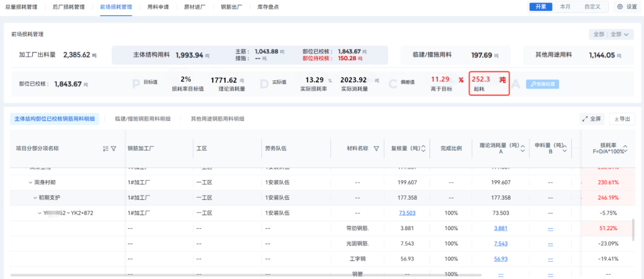Switch to 临建/措施钢筋用料明细 sub-tab
This screenshot has height=279, width=644.
pos(143,119)
